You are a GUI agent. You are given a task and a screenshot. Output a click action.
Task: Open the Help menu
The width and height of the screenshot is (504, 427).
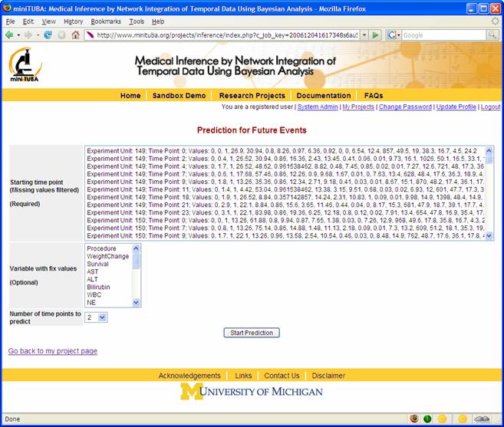click(x=158, y=21)
